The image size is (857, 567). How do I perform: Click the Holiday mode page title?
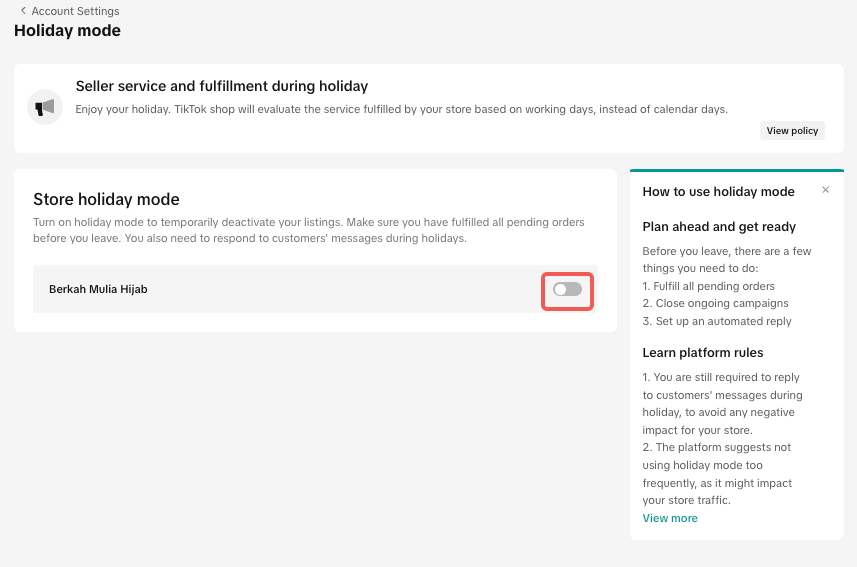pyautogui.click(x=67, y=31)
